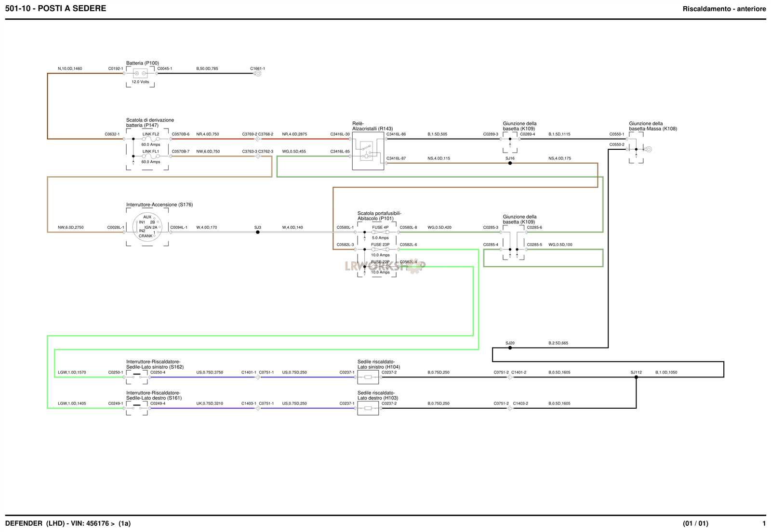Select the SJ3 splice dot

tap(258, 232)
